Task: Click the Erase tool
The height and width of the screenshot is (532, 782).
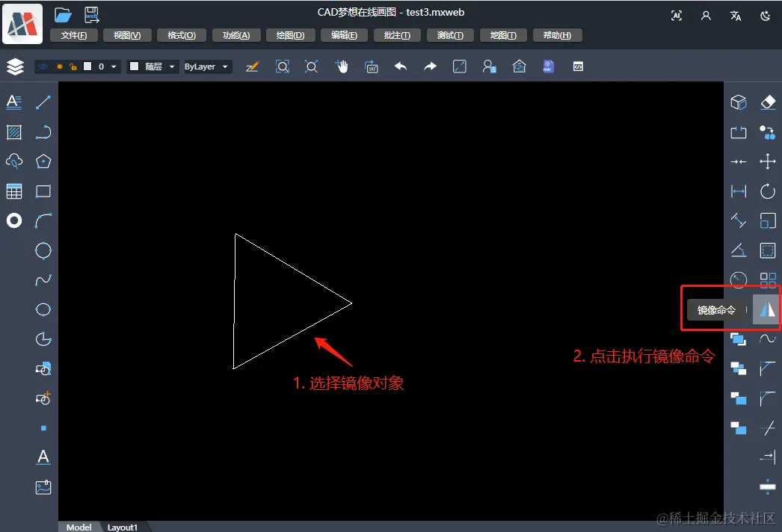Action: (768, 102)
